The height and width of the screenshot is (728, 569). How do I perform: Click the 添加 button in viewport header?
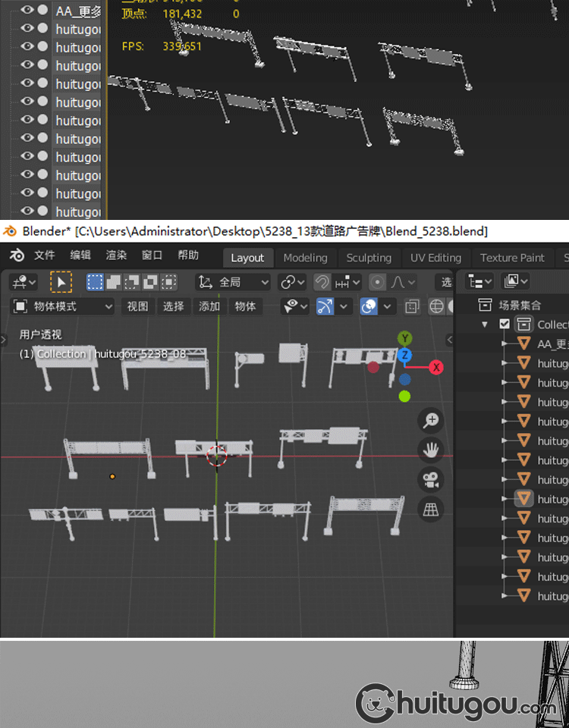(x=209, y=306)
